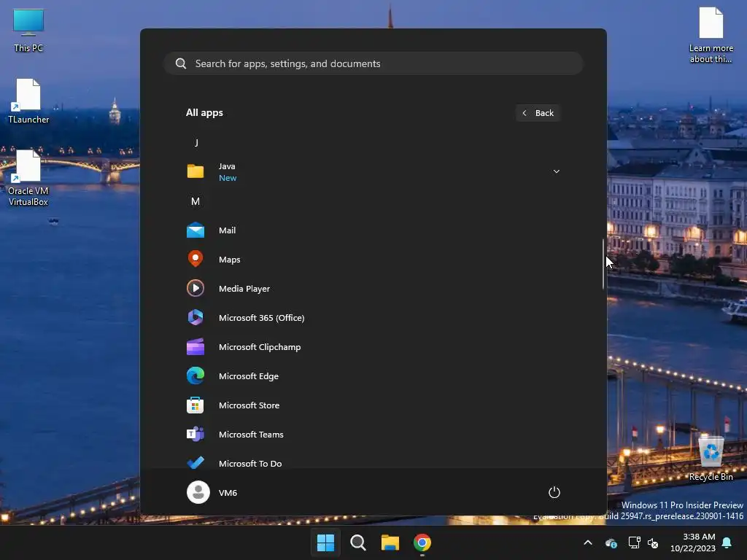747x560 pixels.
Task: Select This PC desktop icon
Action: point(28,31)
